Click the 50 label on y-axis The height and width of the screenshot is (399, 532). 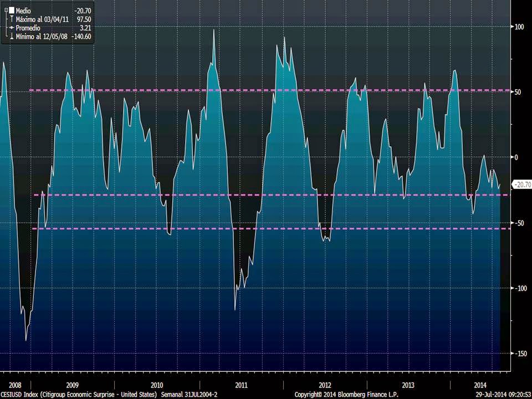tap(518, 92)
